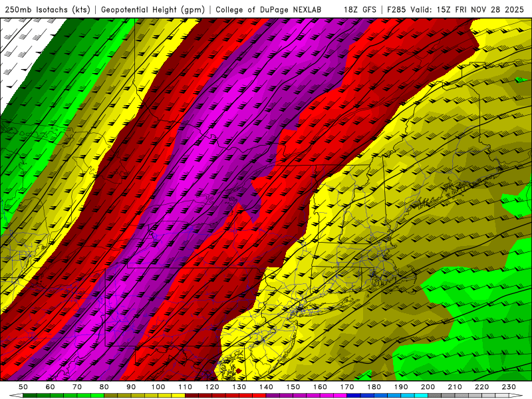Click the 110 label on the legend

coord(186,387)
